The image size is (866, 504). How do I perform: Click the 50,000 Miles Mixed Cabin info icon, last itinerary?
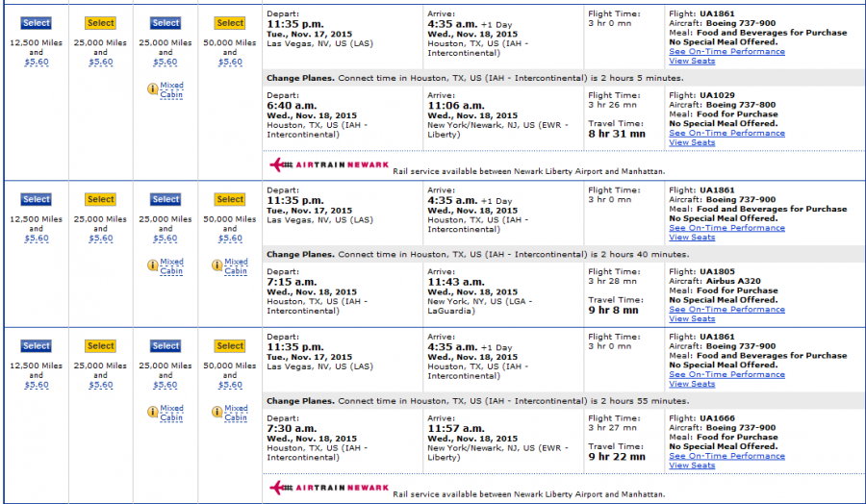(x=216, y=412)
